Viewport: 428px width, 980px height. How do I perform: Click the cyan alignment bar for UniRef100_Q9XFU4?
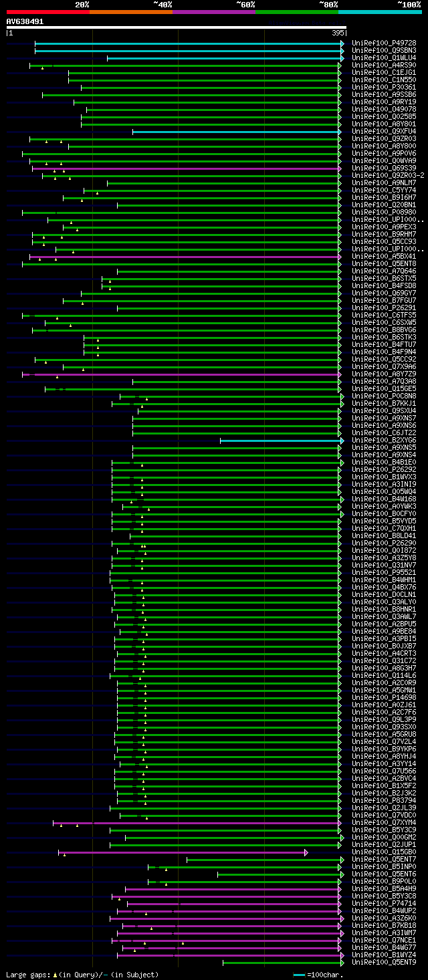(236, 131)
